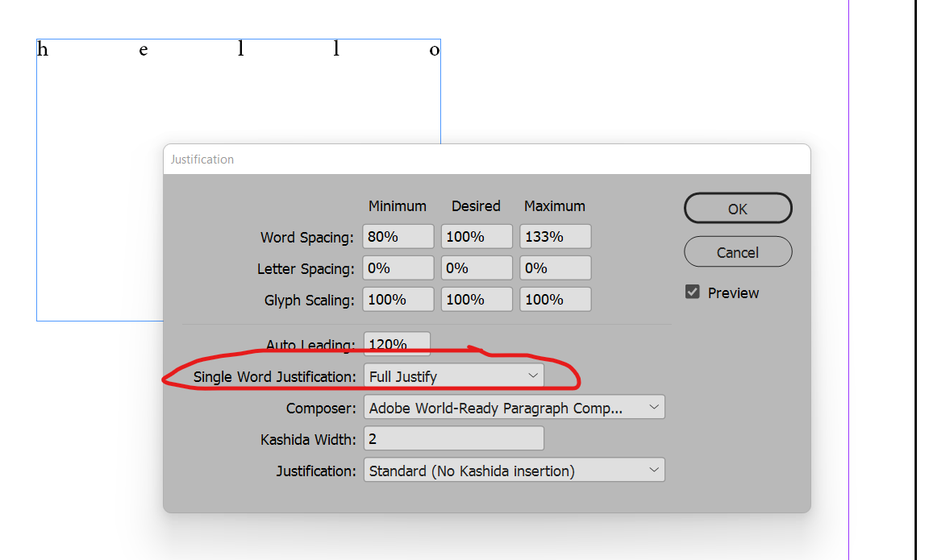Edit the Glyph Scaling maximum field
The width and height of the screenshot is (933, 560).
(555, 299)
